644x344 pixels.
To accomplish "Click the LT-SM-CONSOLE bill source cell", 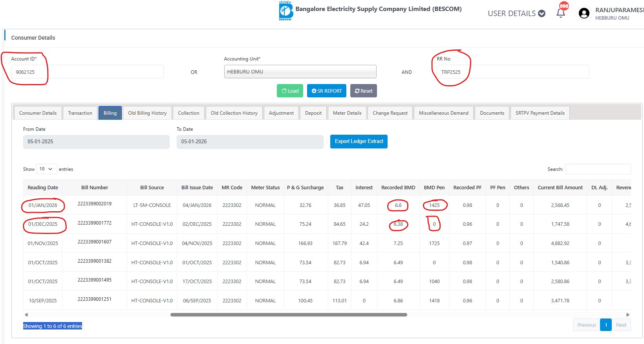I will pyautogui.click(x=152, y=205).
